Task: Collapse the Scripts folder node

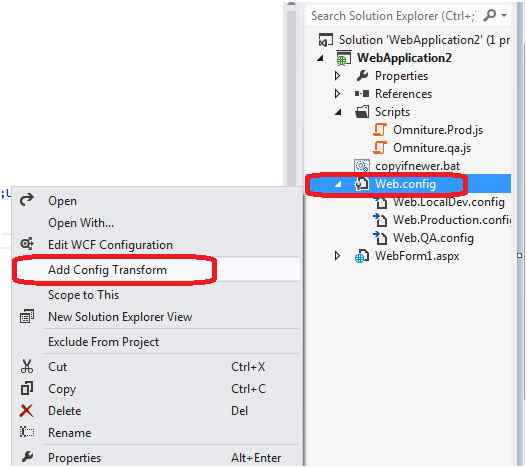Action: pyautogui.click(x=338, y=112)
